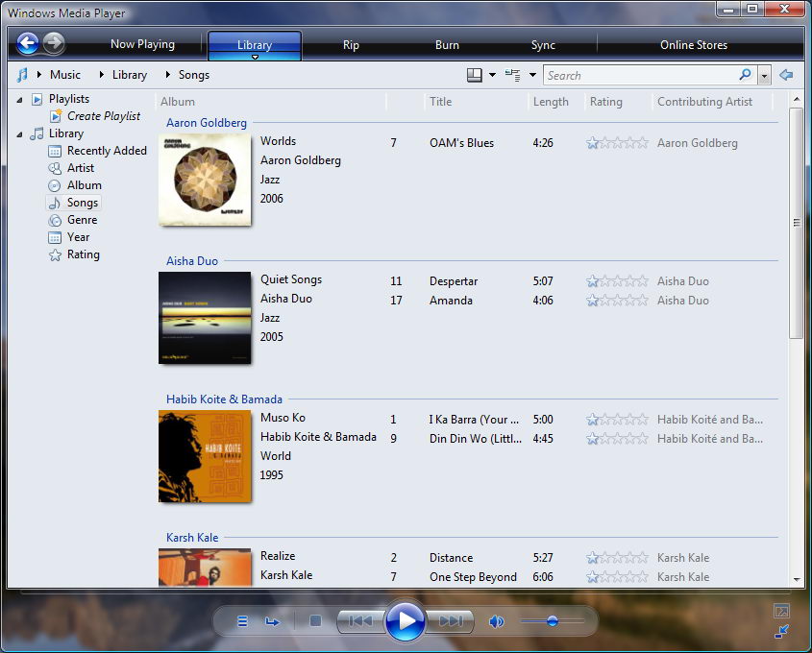Click the Genre icon in the sidebar

[x=55, y=221]
